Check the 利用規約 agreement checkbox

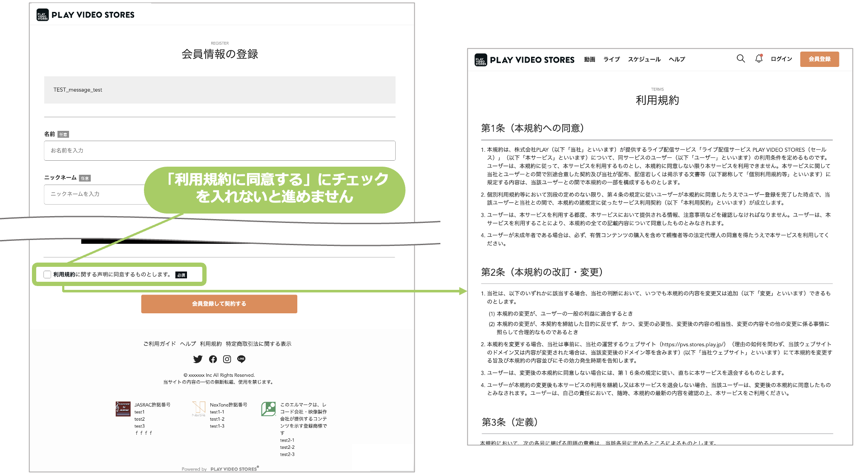pyautogui.click(x=47, y=275)
